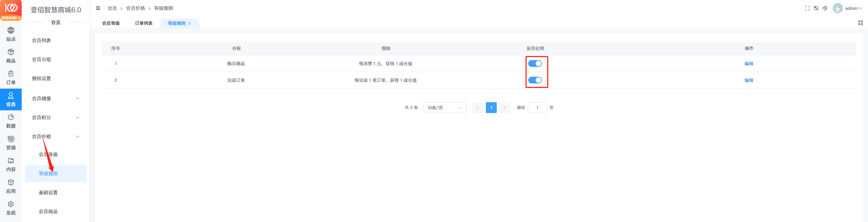Close the 等级规则 tab
The width and height of the screenshot is (868, 222).
click(x=190, y=23)
